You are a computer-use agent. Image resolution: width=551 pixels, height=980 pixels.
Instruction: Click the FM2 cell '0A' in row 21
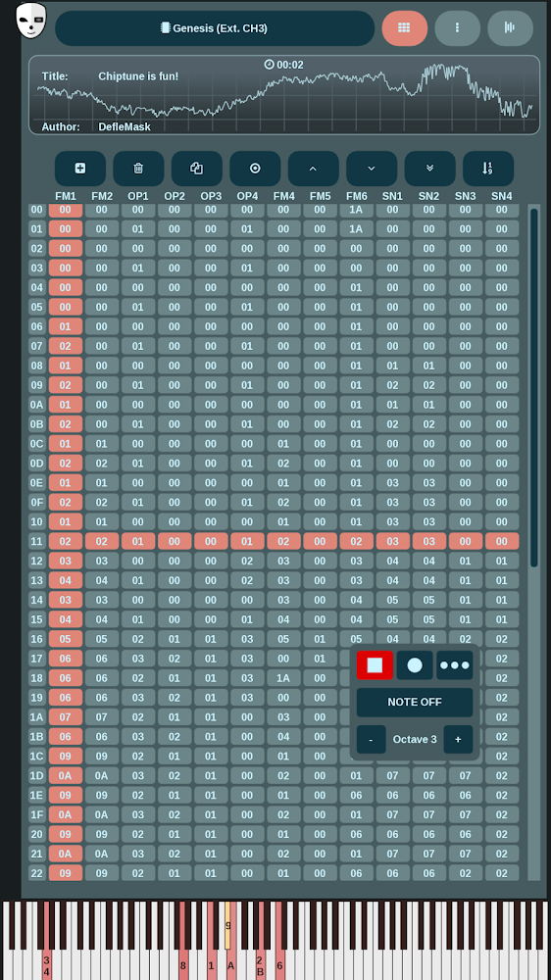point(102,854)
